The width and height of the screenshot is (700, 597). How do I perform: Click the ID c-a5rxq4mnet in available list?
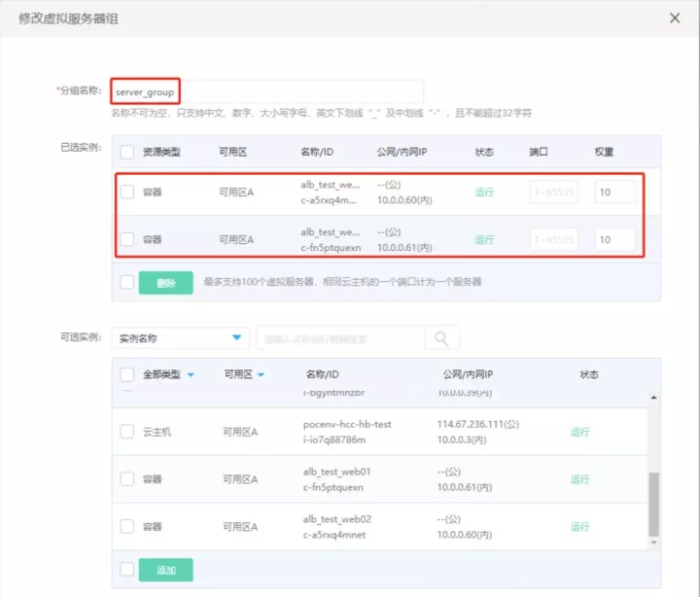(333, 535)
